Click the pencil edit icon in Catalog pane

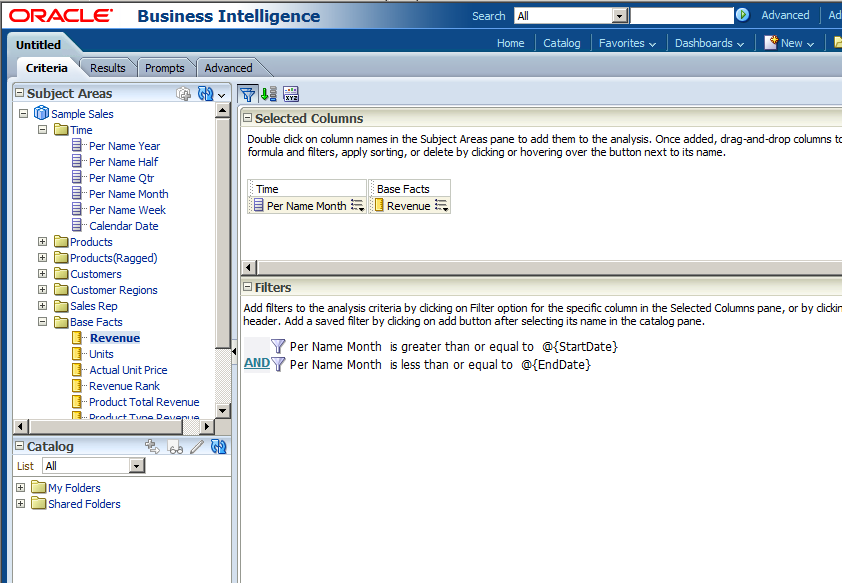coord(196,447)
